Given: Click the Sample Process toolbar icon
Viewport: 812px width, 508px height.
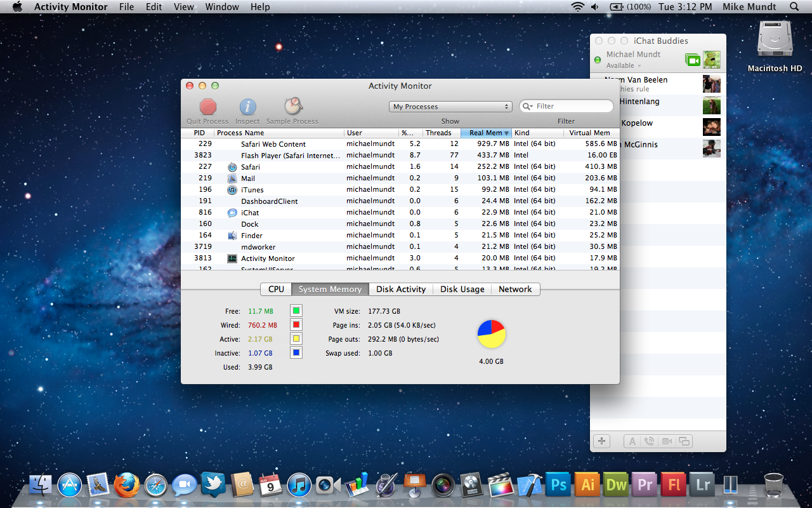Looking at the screenshot, I should coord(292,107).
